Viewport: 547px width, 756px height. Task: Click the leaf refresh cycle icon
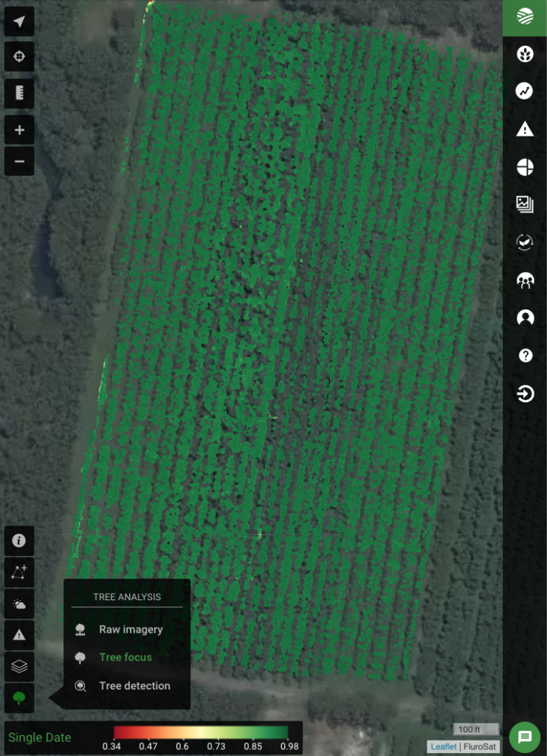coord(525,242)
